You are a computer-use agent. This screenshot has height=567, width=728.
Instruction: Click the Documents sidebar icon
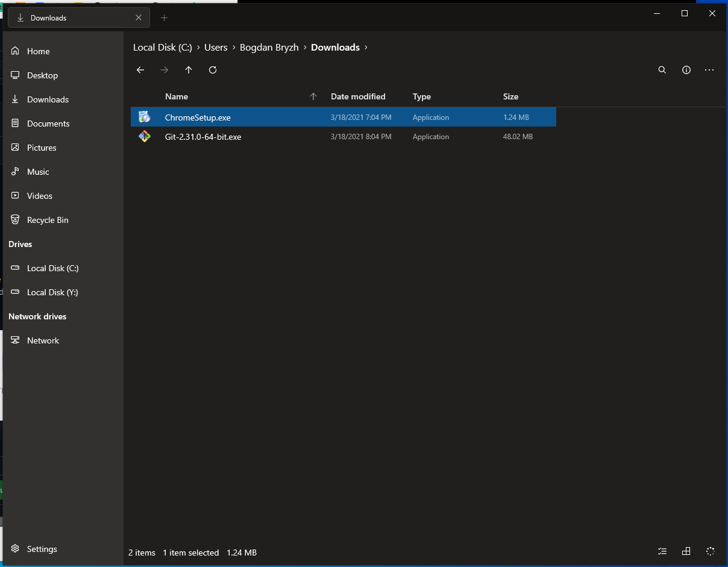pyautogui.click(x=15, y=124)
